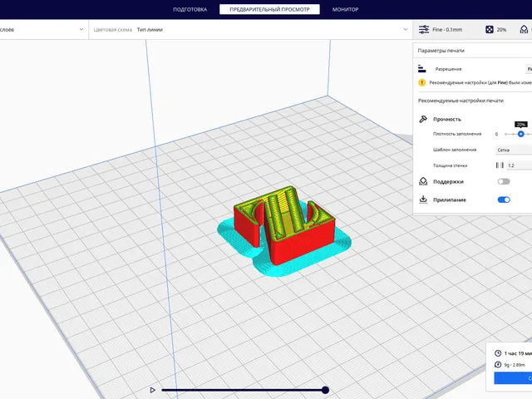Click the infill 20% icon in header
This screenshot has height=399, width=532.
tap(490, 30)
